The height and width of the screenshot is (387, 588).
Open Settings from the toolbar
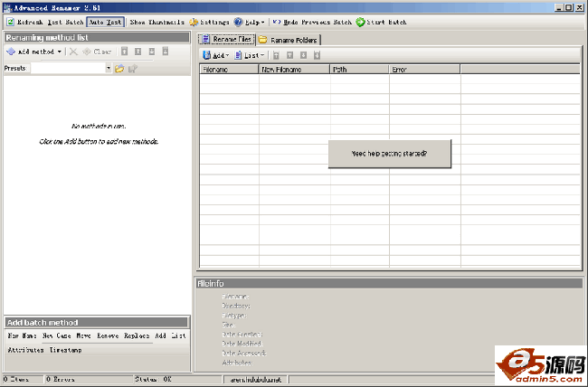pos(210,21)
